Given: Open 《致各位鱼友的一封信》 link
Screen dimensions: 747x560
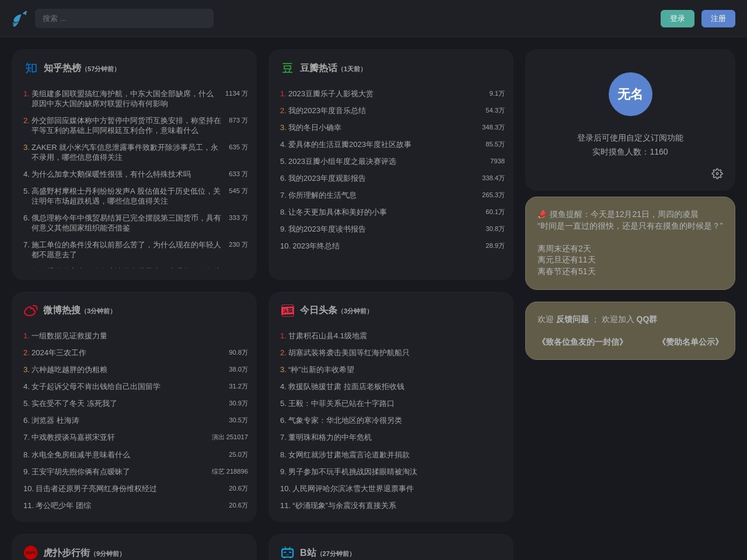Looking at the screenshot, I should click(x=582, y=342).
